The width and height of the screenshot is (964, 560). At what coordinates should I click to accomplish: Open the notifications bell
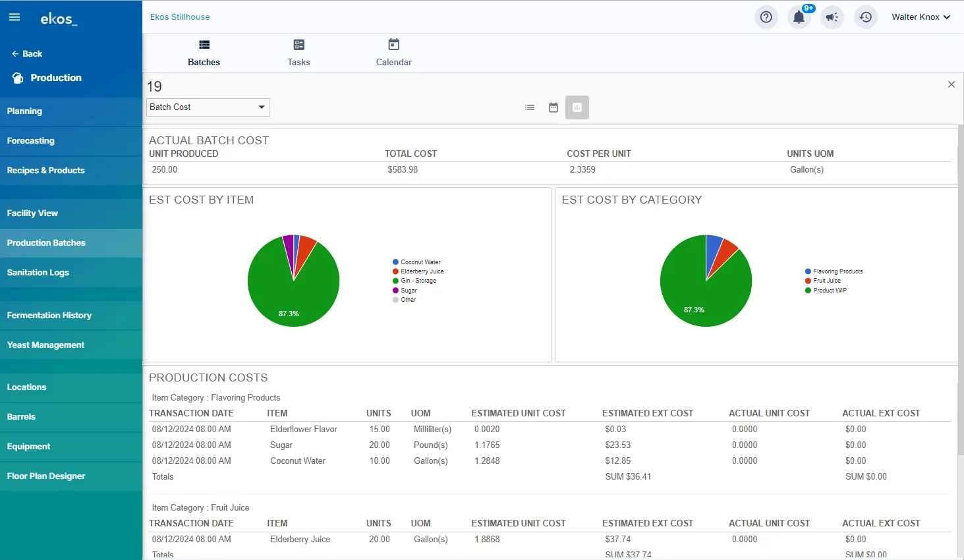point(799,17)
